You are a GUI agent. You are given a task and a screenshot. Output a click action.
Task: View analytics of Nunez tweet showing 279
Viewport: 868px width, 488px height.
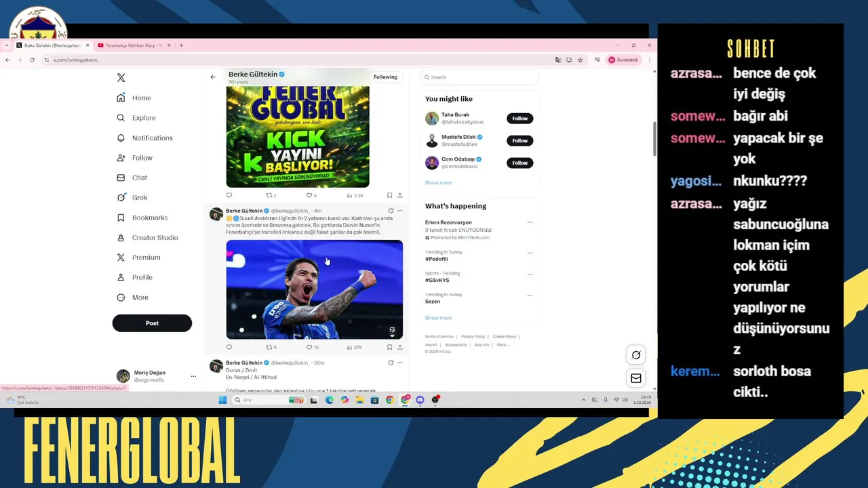pyautogui.click(x=354, y=347)
